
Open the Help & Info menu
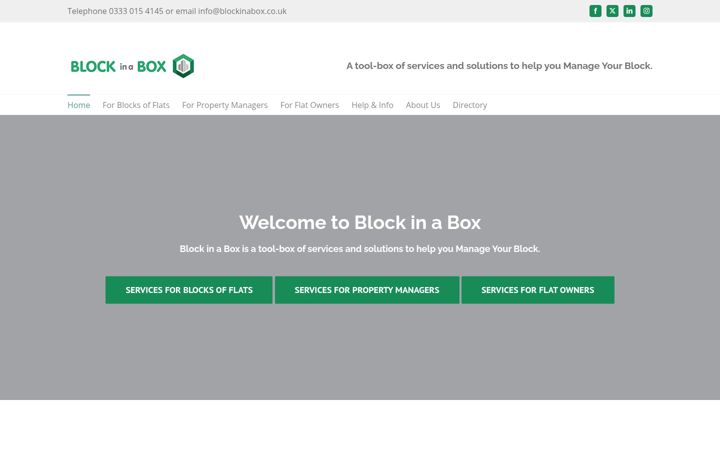[372, 105]
